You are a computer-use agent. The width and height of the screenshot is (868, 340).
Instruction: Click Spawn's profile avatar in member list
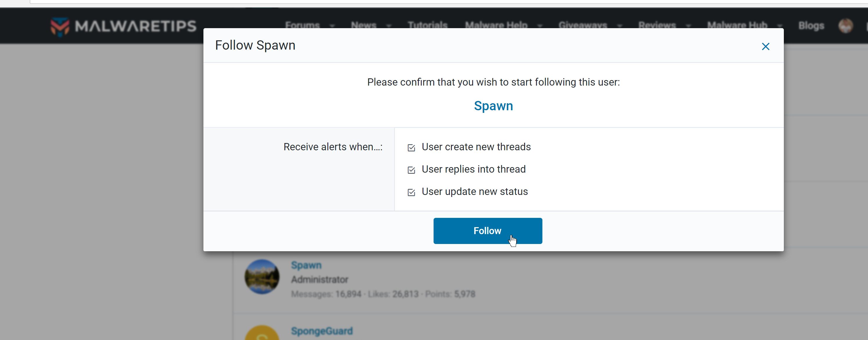(262, 276)
